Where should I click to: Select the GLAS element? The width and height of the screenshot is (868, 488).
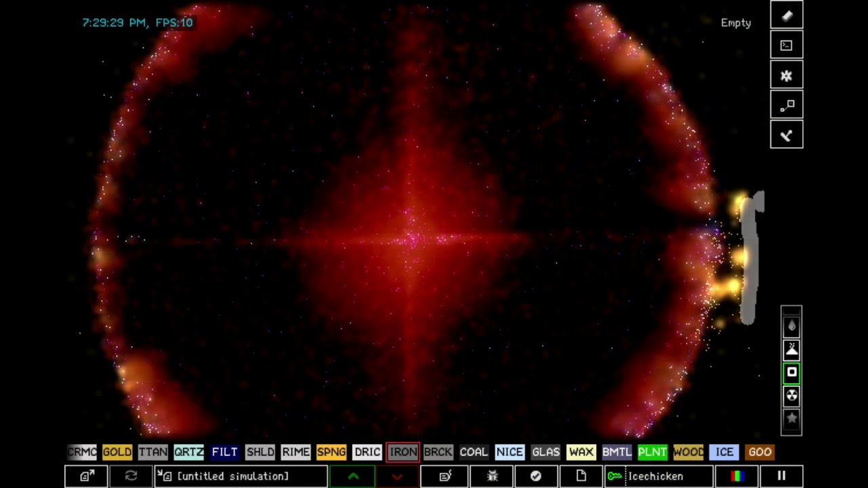pyautogui.click(x=546, y=452)
